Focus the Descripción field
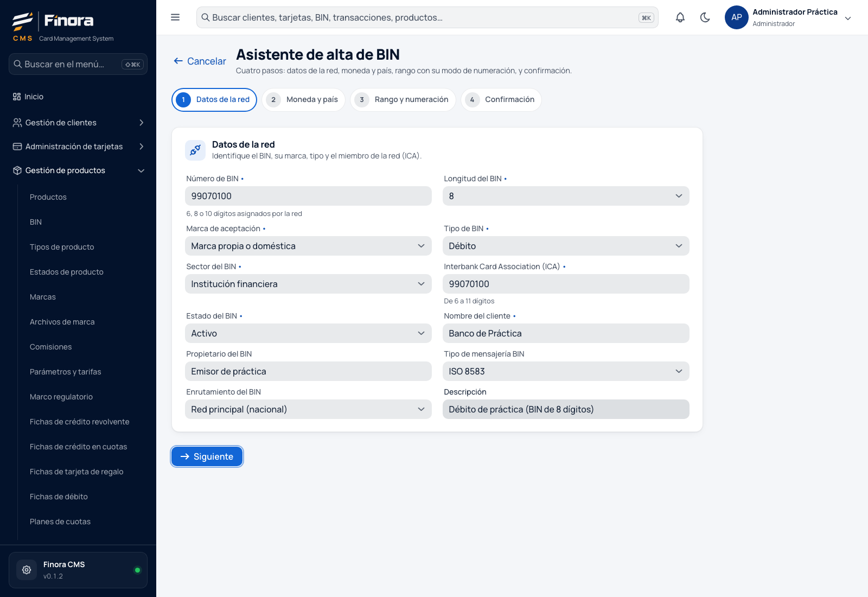The height and width of the screenshot is (597, 868). [x=566, y=409]
